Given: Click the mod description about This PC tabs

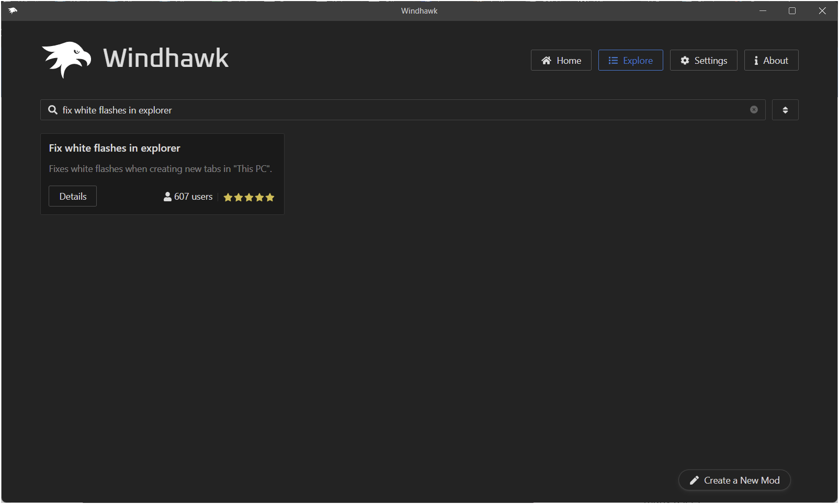Looking at the screenshot, I should tap(161, 169).
